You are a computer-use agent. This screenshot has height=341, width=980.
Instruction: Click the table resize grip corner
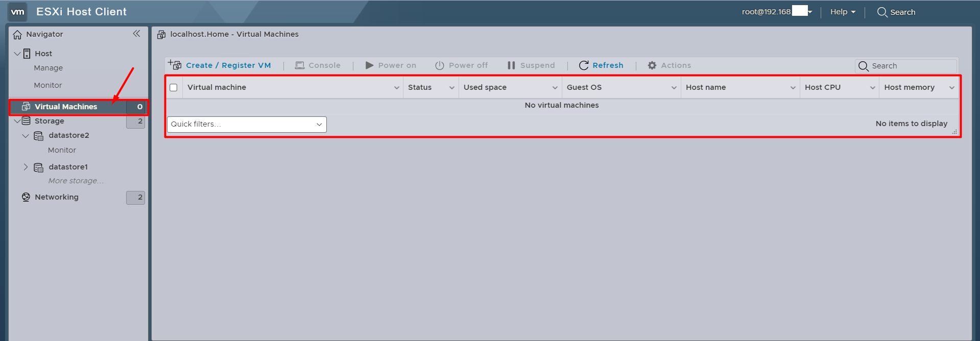[954, 132]
